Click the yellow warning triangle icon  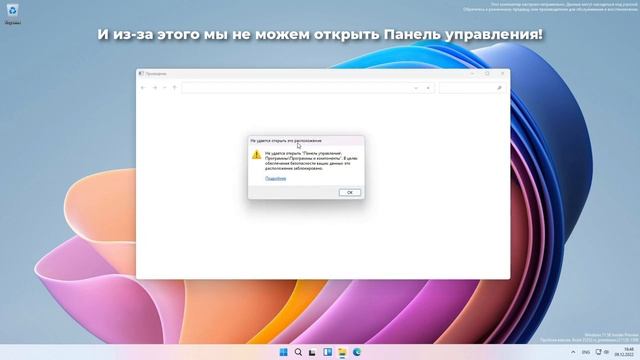click(x=256, y=154)
